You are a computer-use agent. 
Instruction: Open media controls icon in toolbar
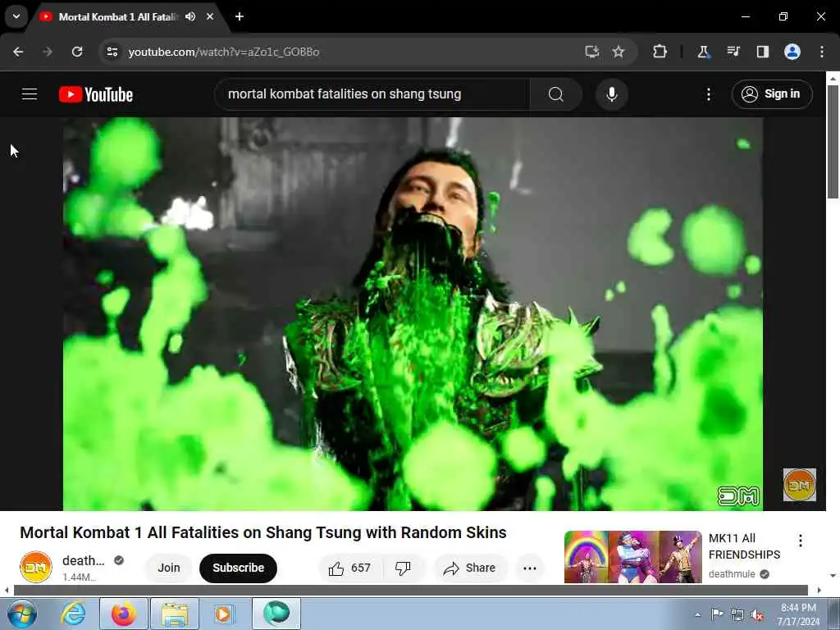click(733, 52)
